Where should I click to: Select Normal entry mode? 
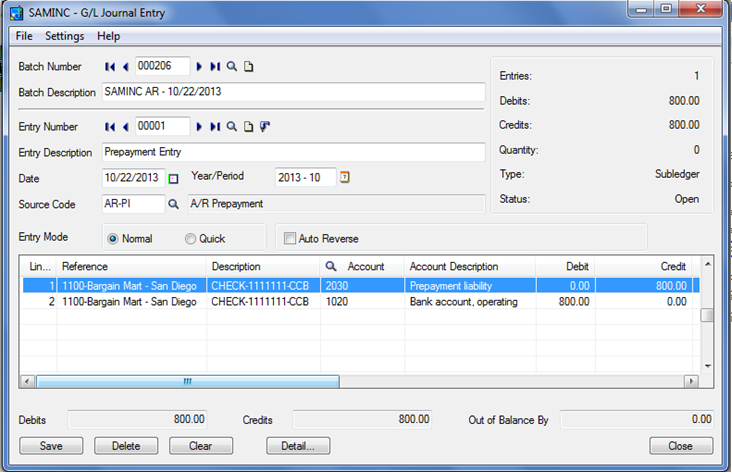113,239
